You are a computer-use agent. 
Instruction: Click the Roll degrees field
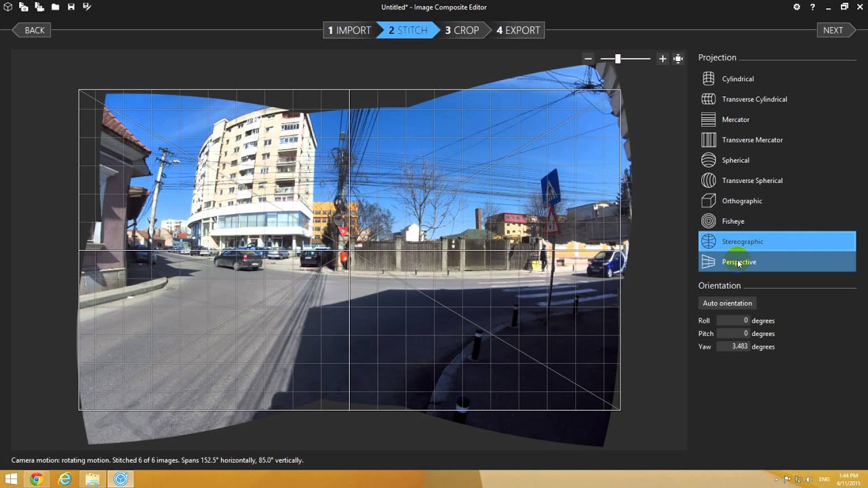pos(733,321)
